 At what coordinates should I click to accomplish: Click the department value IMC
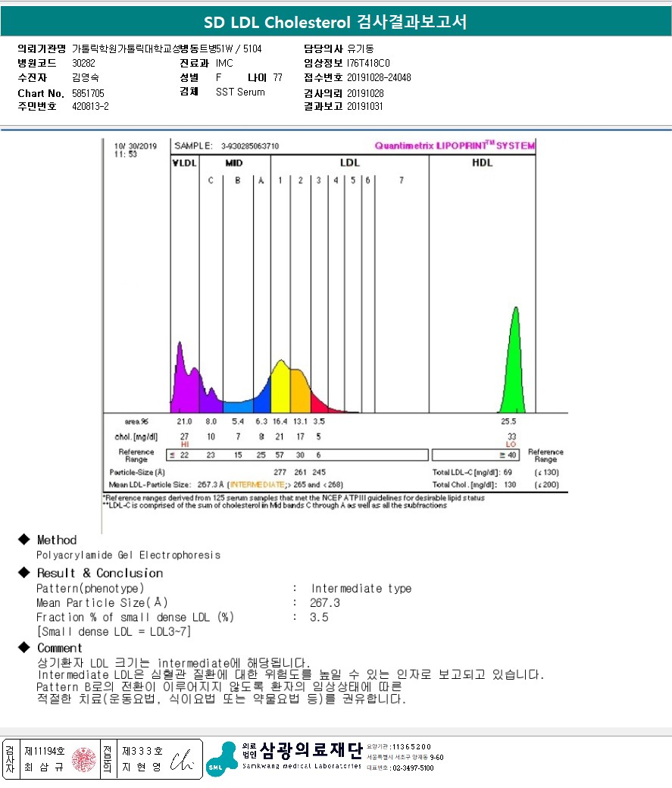pyautogui.click(x=224, y=63)
